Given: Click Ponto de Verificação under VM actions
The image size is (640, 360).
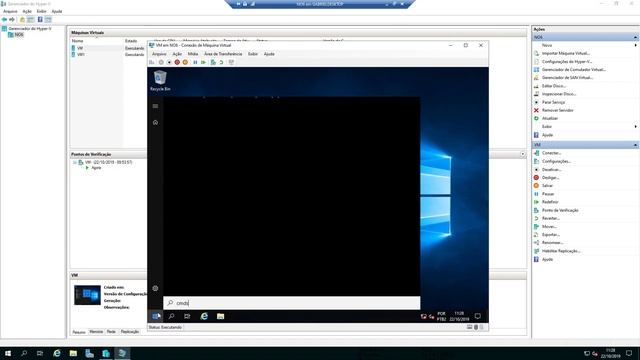Looking at the screenshot, I should pos(560,210).
